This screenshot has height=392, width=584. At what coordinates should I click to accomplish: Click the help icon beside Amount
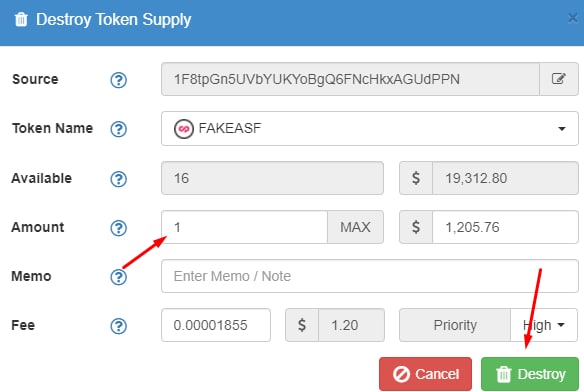[x=118, y=228]
